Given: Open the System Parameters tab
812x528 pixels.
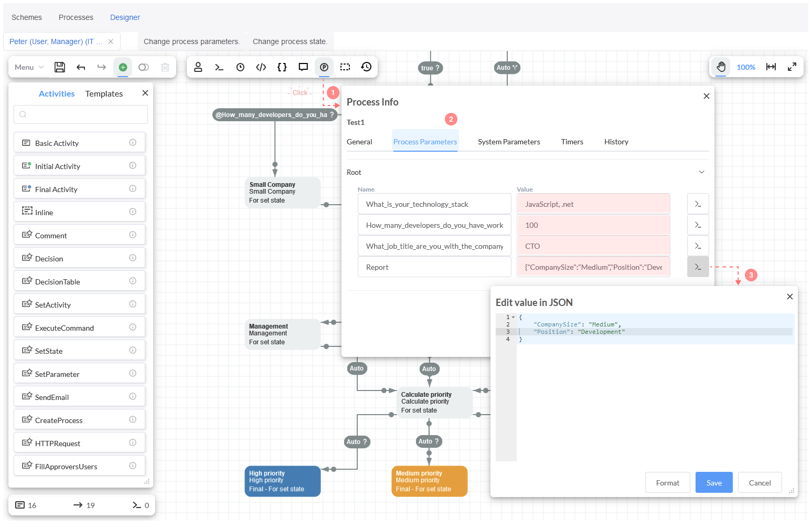Looking at the screenshot, I should click(509, 142).
